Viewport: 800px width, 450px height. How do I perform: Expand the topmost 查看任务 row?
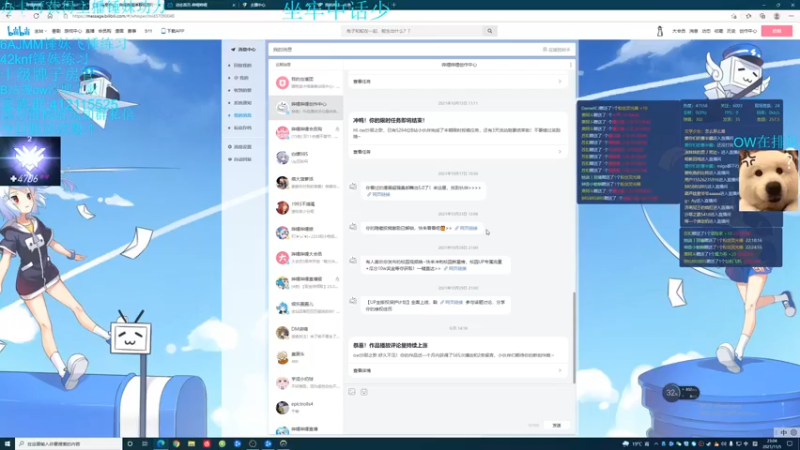pyautogui.click(x=458, y=82)
